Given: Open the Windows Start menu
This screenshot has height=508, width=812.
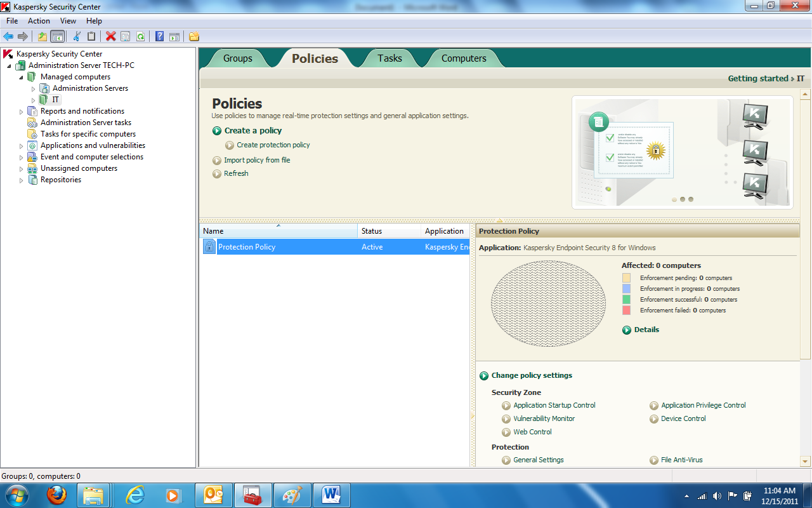Looking at the screenshot, I should [16, 495].
